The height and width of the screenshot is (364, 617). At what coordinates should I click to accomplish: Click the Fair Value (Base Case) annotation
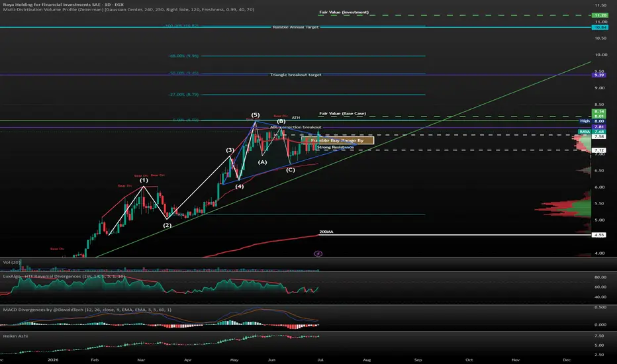tap(342, 113)
